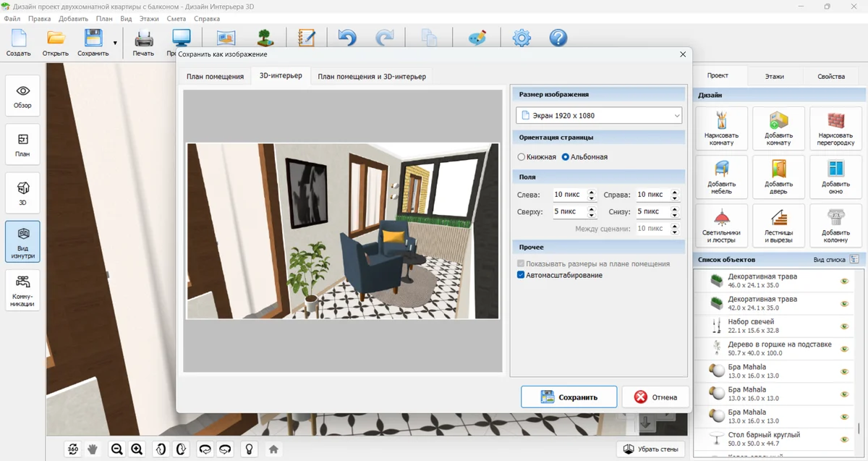
Task: Toggle lighting with lightbulb icon
Action: 249,449
